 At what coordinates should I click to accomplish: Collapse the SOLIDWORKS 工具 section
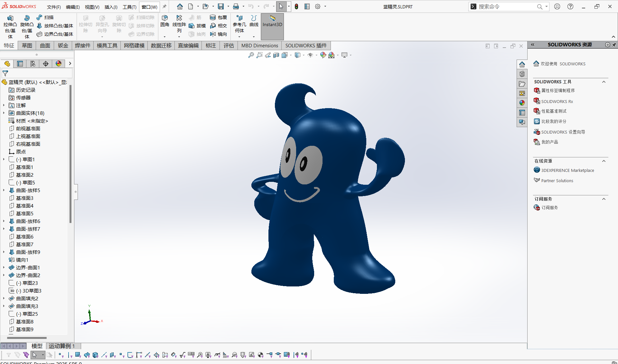pos(604,82)
